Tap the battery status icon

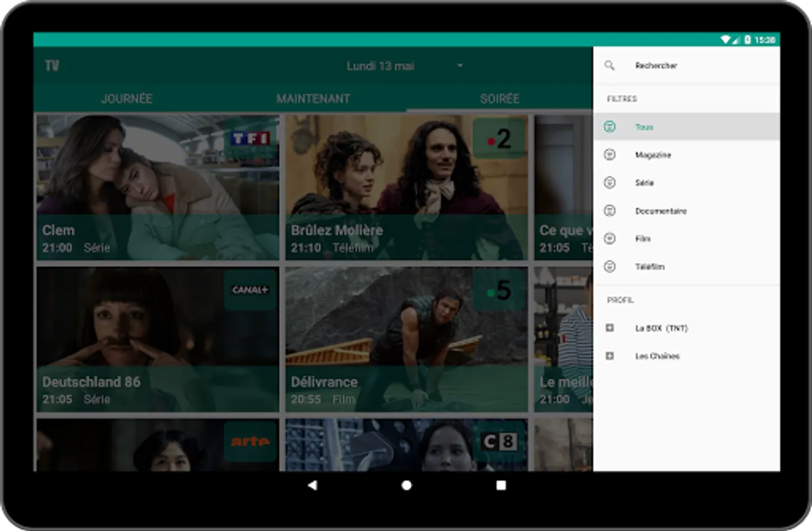click(747, 40)
